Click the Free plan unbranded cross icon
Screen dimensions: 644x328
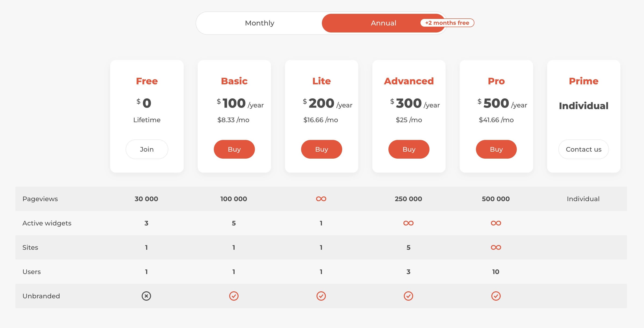pyautogui.click(x=146, y=296)
